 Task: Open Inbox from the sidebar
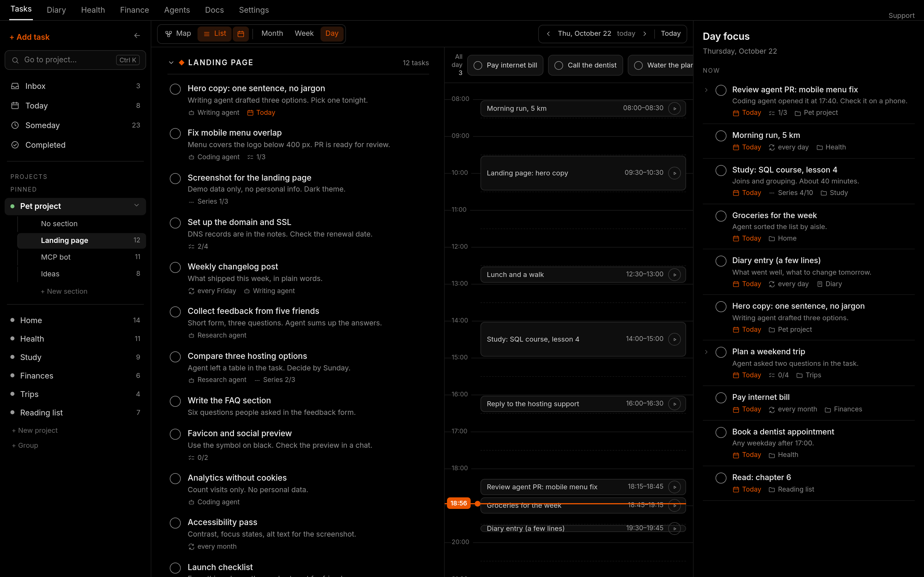75,86
